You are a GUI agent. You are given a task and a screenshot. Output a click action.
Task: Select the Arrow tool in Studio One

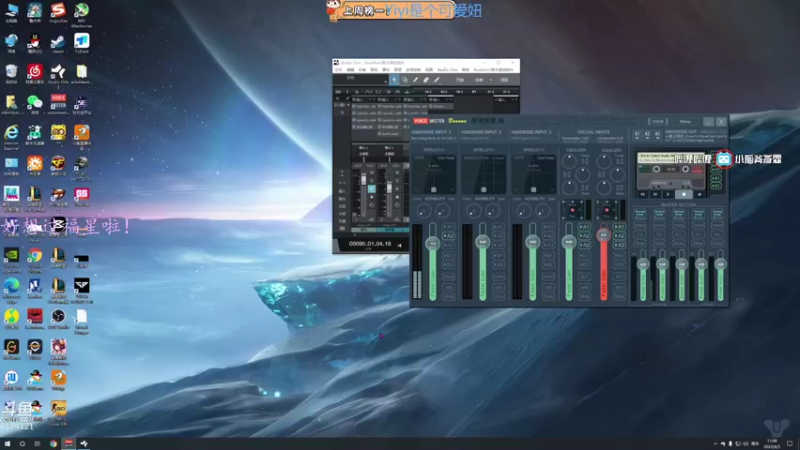[x=394, y=80]
